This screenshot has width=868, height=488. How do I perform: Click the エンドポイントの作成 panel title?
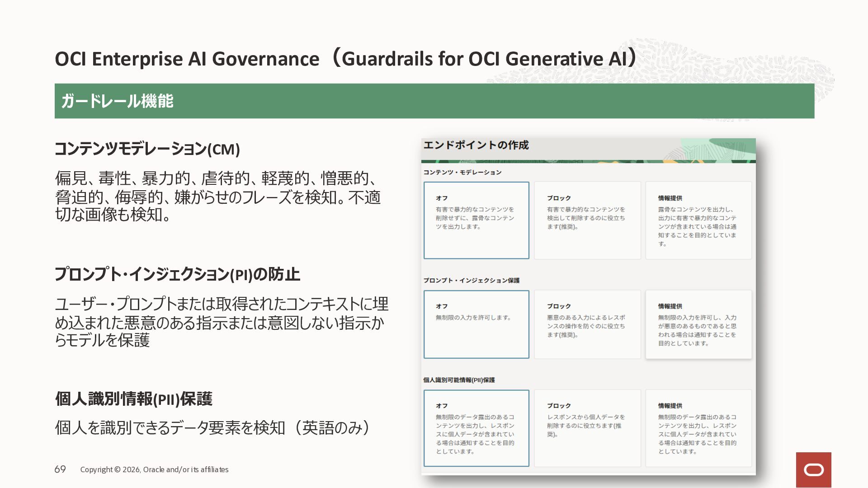point(476,145)
